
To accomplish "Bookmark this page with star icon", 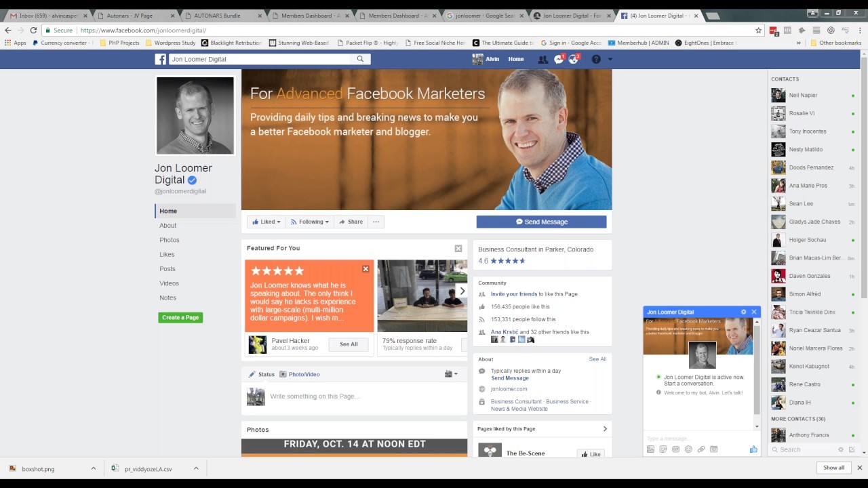I will tap(759, 30).
